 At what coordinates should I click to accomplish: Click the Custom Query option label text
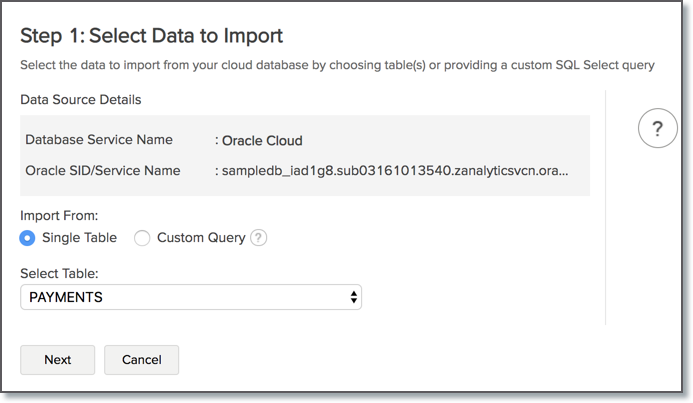[x=201, y=238]
